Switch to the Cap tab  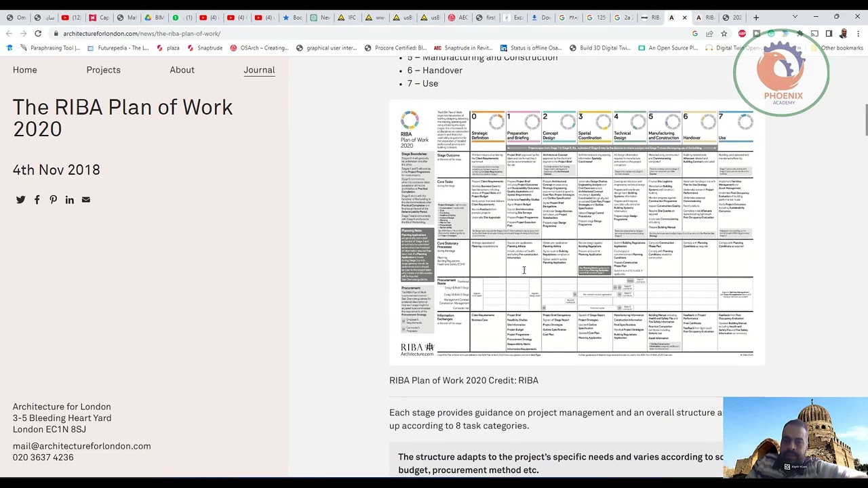click(99, 18)
